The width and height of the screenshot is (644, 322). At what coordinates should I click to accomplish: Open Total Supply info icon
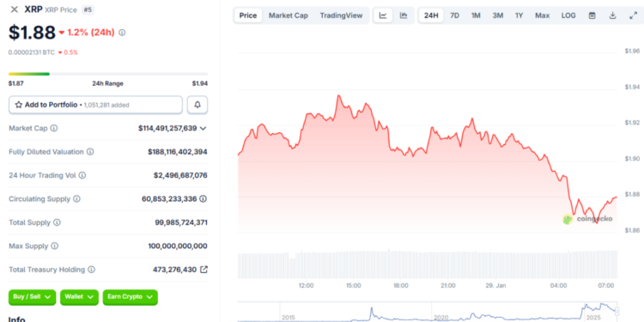(57, 222)
